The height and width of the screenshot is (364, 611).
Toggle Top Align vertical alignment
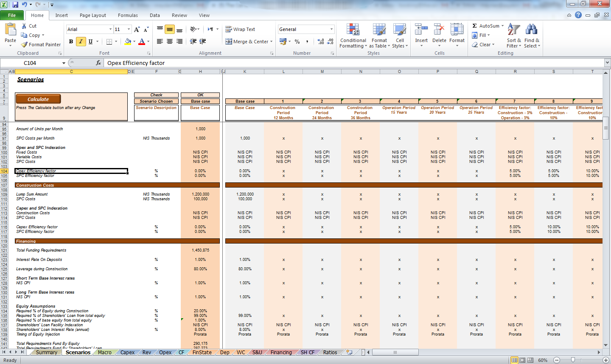(x=160, y=29)
